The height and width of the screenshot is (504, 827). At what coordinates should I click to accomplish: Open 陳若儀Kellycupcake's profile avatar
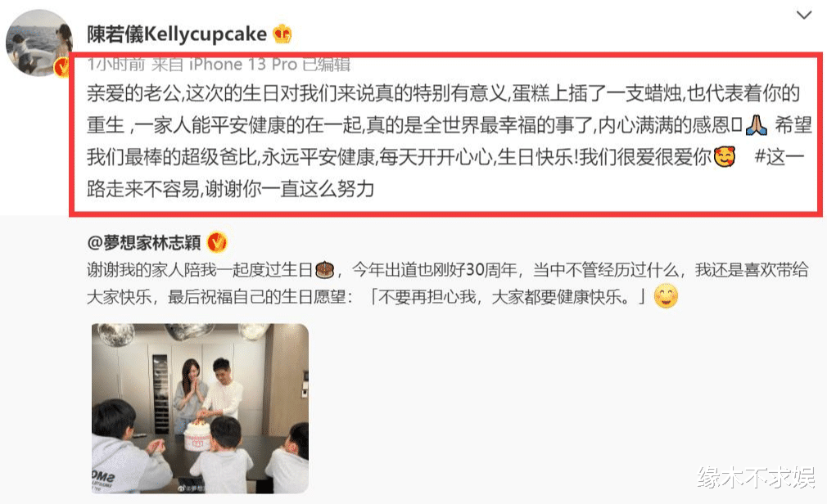[38, 43]
